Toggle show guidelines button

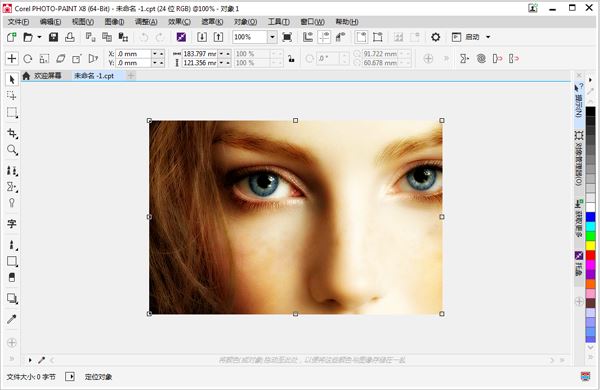pyautogui.click(x=324, y=37)
